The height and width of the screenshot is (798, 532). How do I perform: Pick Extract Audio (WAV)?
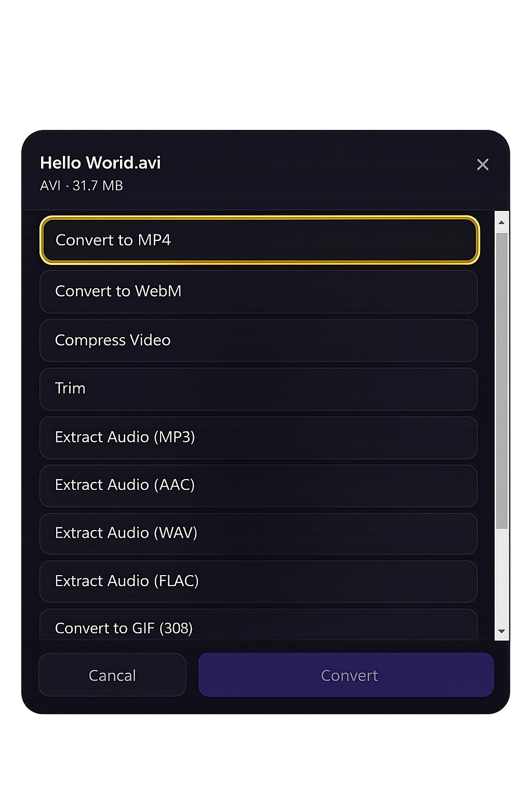pyautogui.click(x=259, y=534)
